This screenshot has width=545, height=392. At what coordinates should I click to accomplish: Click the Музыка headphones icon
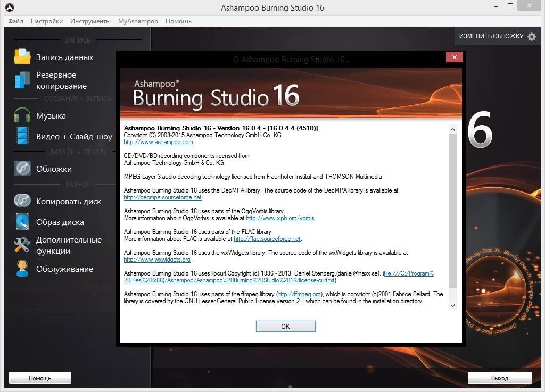pyautogui.click(x=22, y=115)
